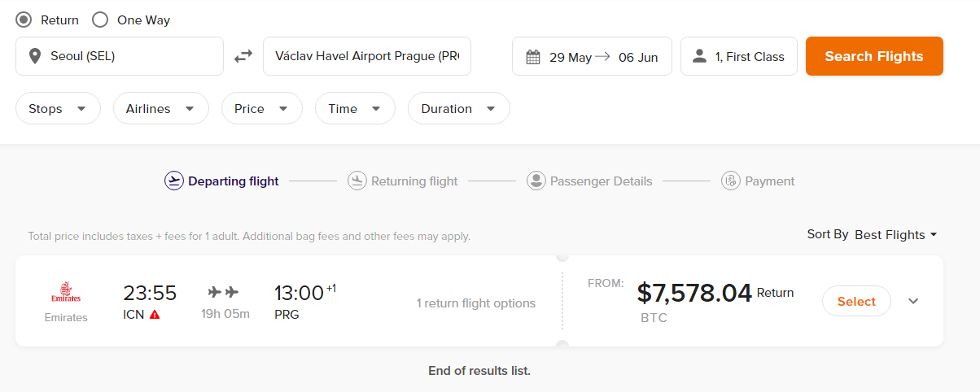
Task: Click the Payment step icon
Action: pyautogui.click(x=730, y=181)
